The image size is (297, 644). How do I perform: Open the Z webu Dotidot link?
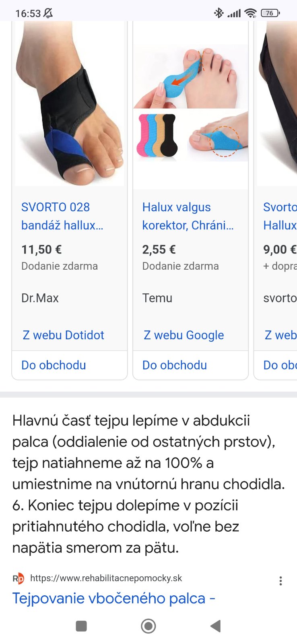[64, 335]
